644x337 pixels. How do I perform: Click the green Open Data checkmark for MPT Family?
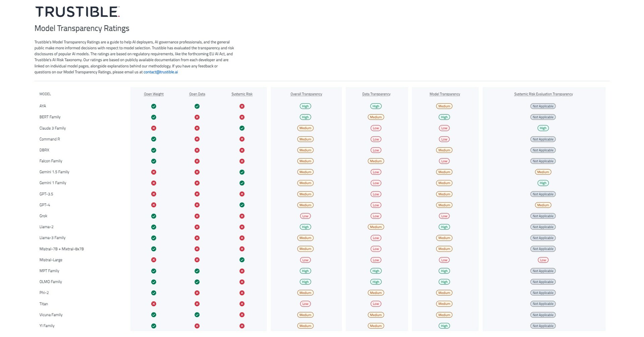(197, 271)
